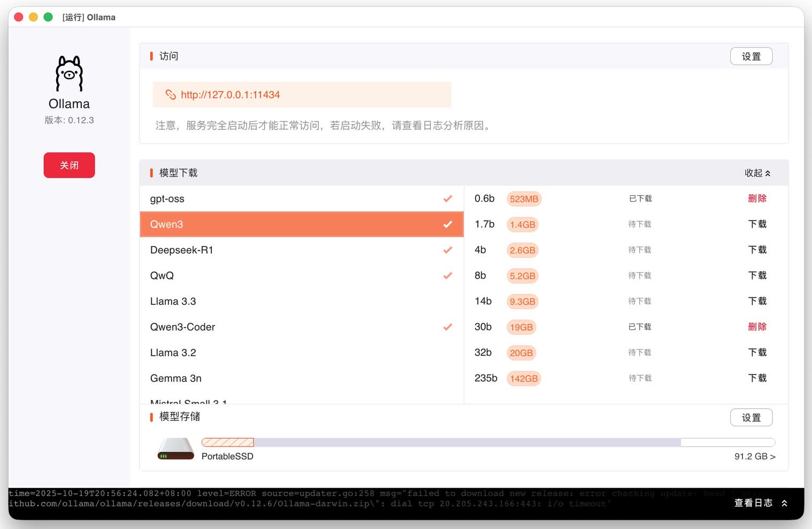Select gpt-oss in the model list
The image size is (812, 529).
[302, 198]
